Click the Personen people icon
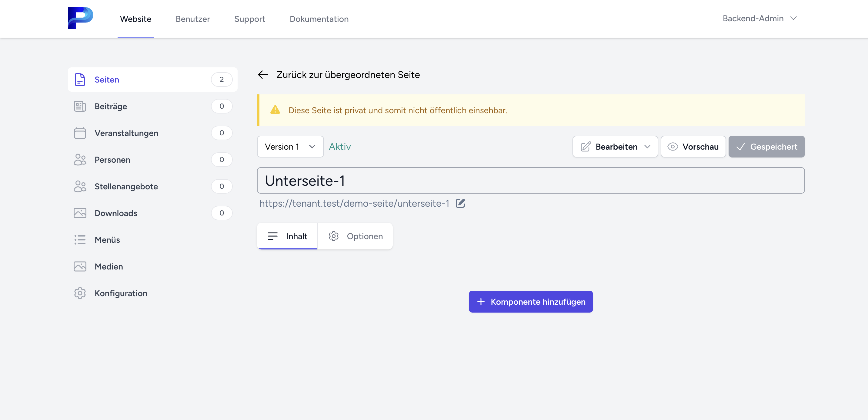The image size is (868, 420). click(x=80, y=160)
